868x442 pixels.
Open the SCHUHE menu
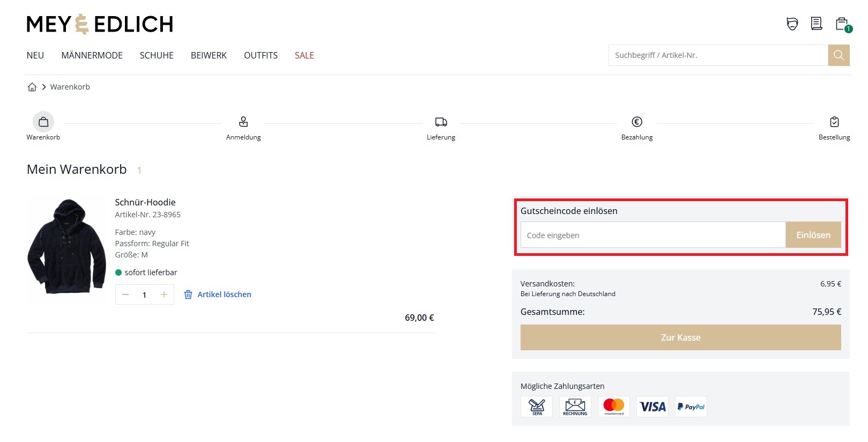coord(157,55)
